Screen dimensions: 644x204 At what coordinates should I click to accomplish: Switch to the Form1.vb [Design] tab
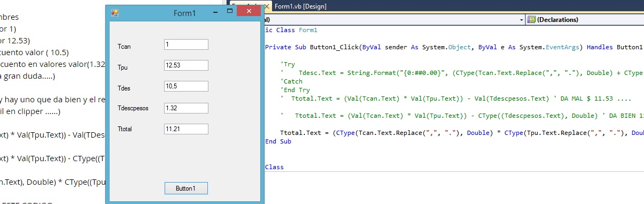(300, 6)
